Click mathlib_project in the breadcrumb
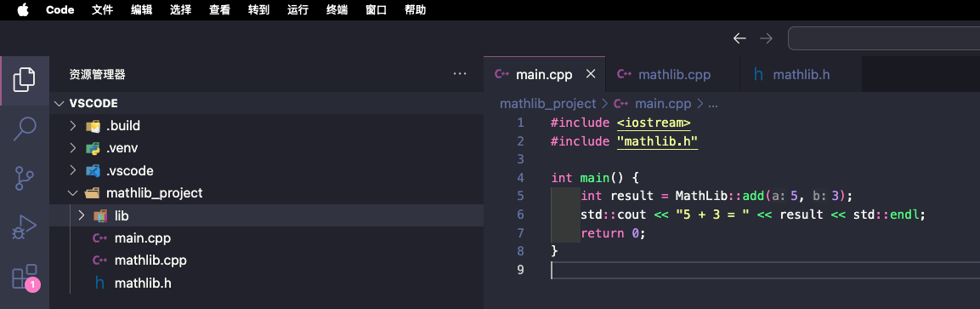Image resolution: width=980 pixels, height=309 pixels. (548, 104)
